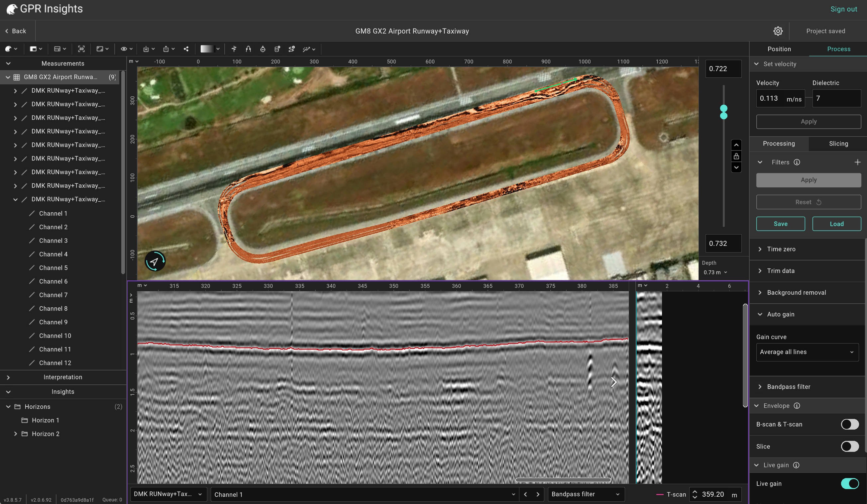Activate the 3D view icon

coord(81,49)
